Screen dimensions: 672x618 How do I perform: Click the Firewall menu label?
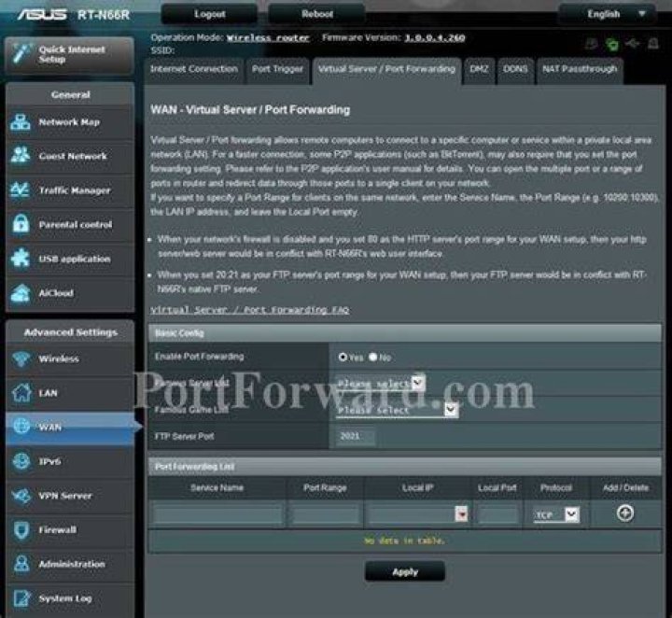pos(58,529)
